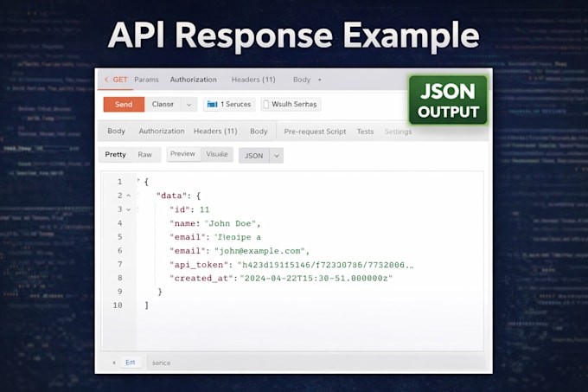588x392 pixels.
Task: Click the api_token value string
Action: 325,265
